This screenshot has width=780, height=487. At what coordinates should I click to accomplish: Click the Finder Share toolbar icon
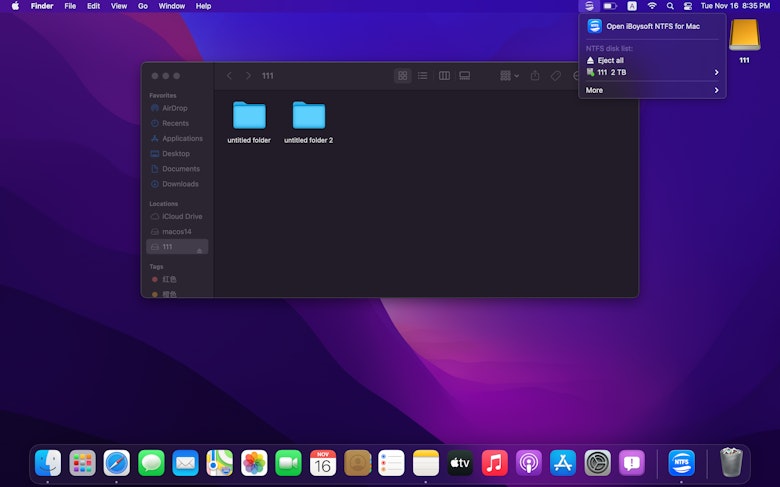(535, 76)
